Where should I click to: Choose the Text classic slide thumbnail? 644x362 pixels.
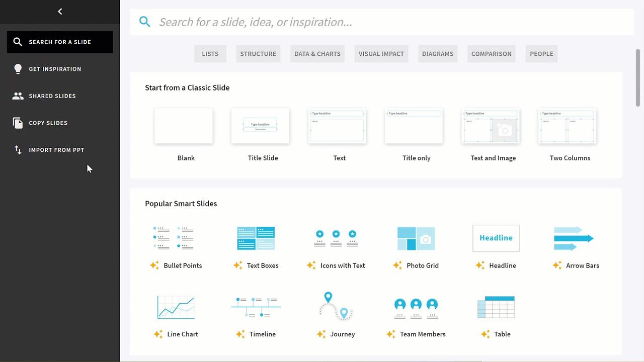(x=337, y=126)
